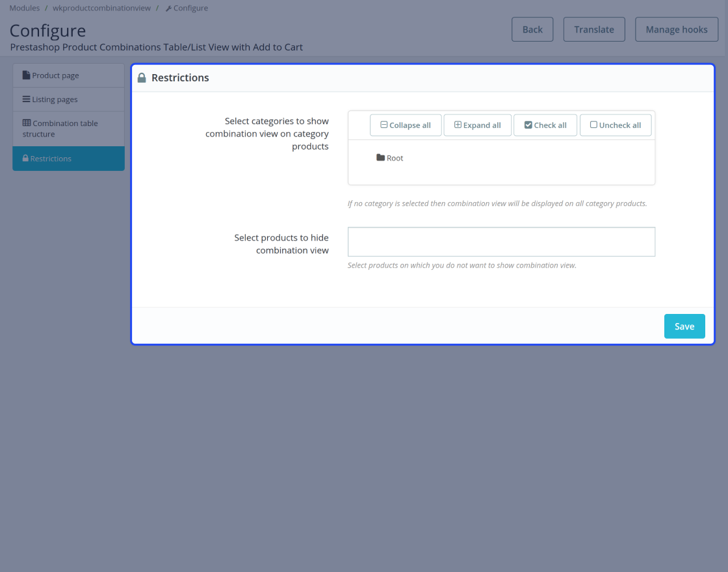The width and height of the screenshot is (728, 572).
Task: Check all categories in the tree
Action: 545,125
